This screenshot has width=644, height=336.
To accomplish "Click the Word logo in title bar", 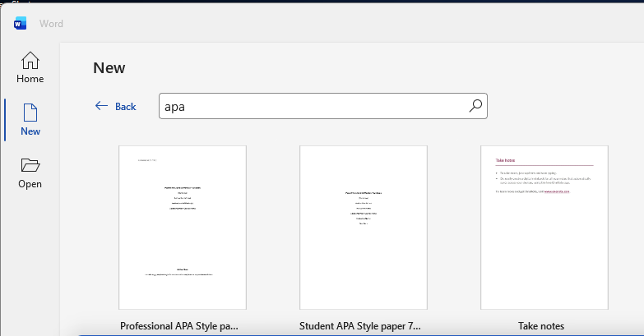I will point(21,23).
